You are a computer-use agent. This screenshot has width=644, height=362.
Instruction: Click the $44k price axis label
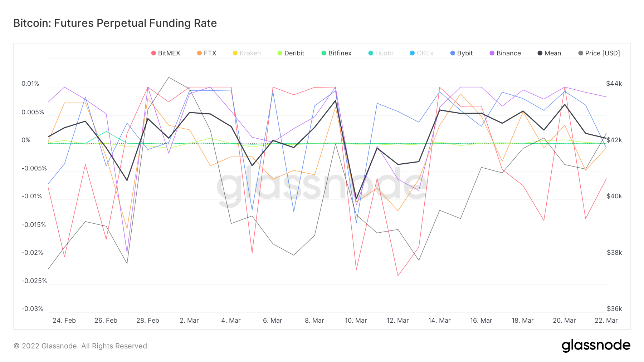[614, 84]
